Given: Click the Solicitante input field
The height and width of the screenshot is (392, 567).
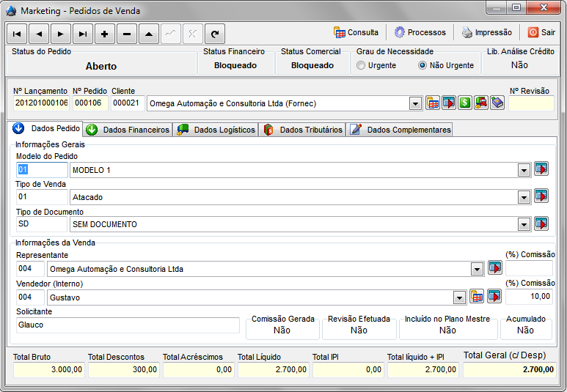Looking at the screenshot, I should pos(128,325).
